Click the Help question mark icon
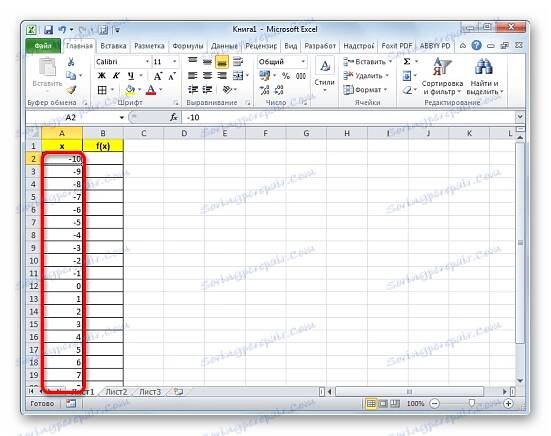551x436 pixels. click(x=476, y=46)
